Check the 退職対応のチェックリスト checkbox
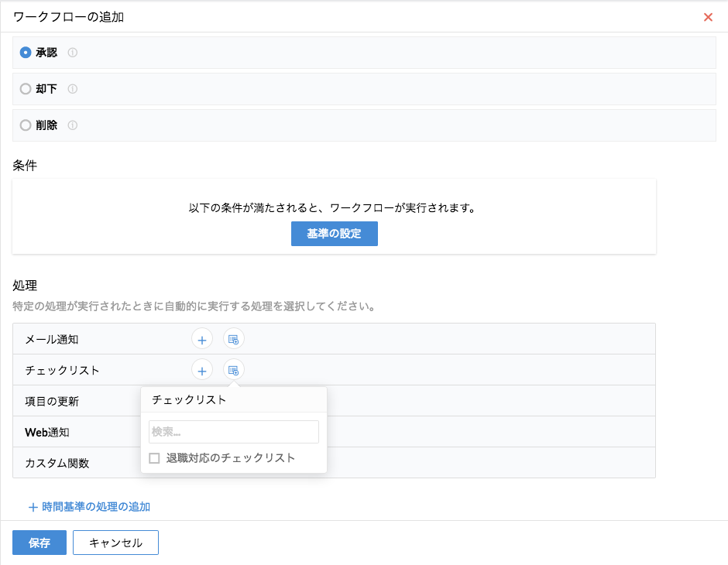The height and width of the screenshot is (565, 728). click(x=155, y=458)
